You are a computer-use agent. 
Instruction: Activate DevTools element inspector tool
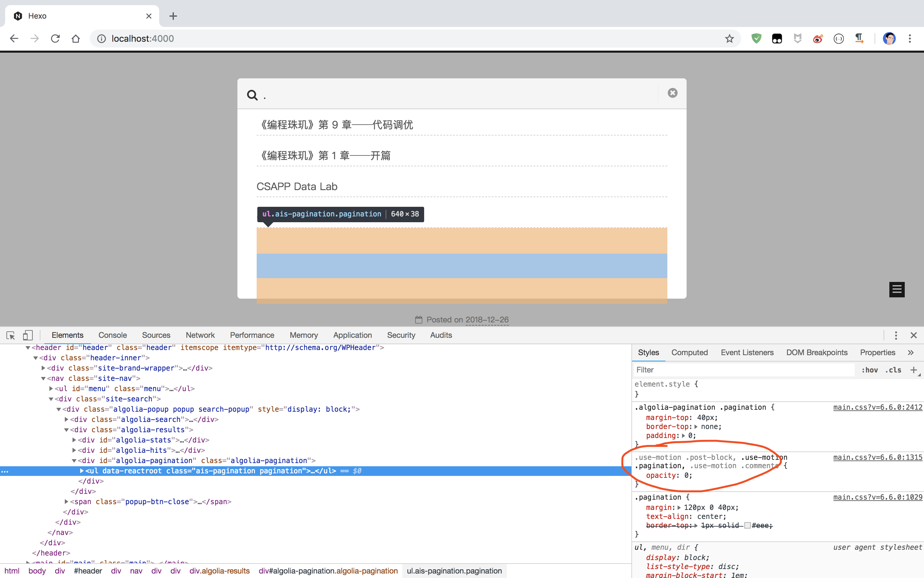(11, 335)
